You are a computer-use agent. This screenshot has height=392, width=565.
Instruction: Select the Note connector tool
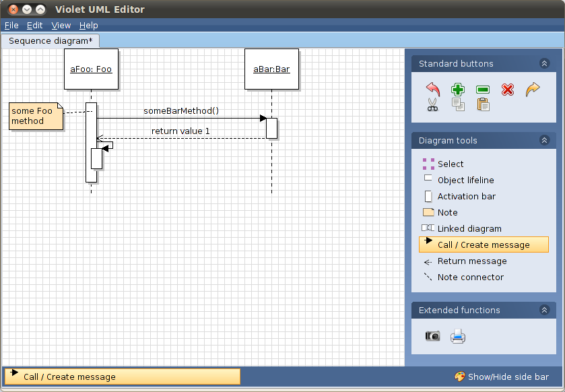(x=470, y=277)
